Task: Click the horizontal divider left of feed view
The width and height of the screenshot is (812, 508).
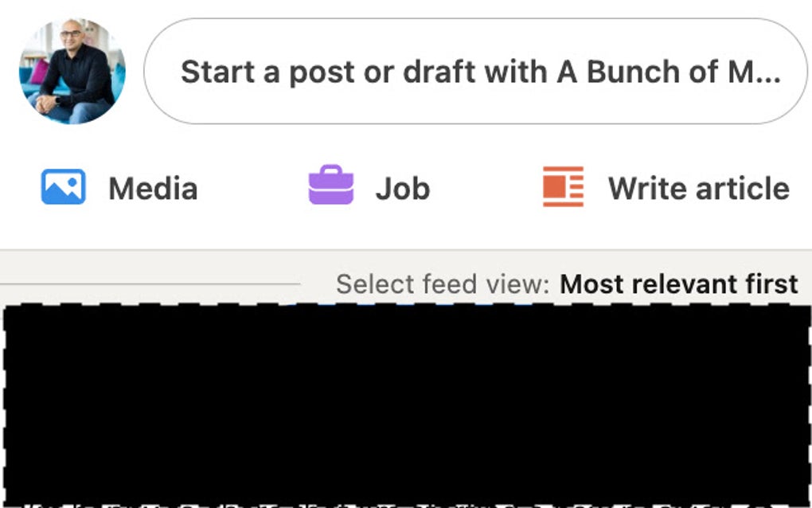Action: coord(151,283)
